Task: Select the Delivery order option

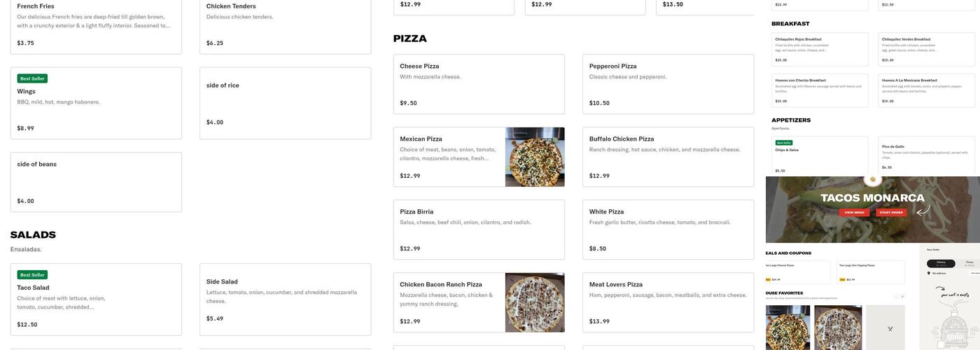Action: 940,263
